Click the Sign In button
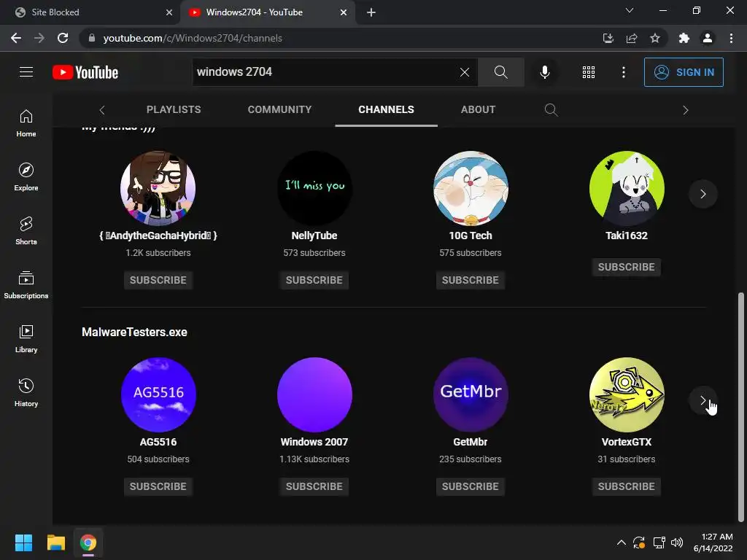 point(684,72)
